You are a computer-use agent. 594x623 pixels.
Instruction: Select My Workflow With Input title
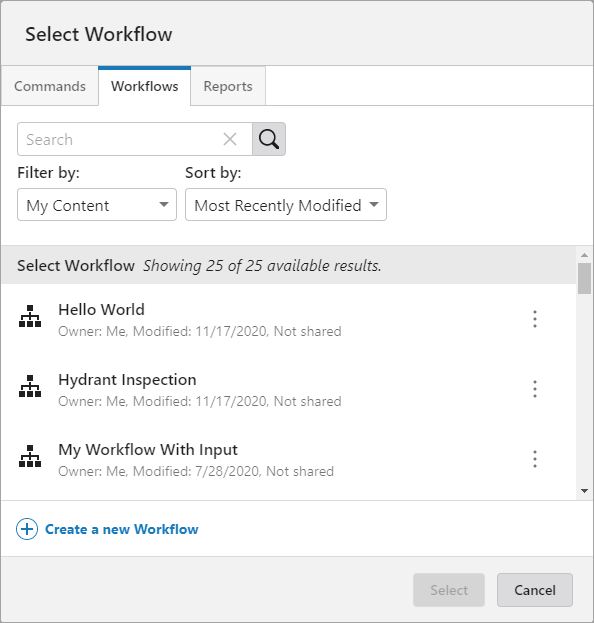click(x=148, y=449)
